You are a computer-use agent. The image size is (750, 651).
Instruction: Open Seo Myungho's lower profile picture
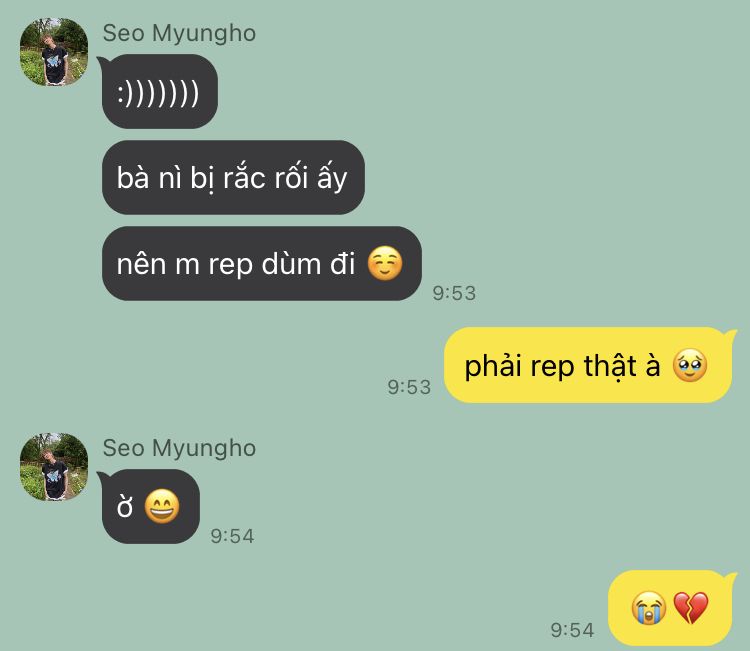54,467
